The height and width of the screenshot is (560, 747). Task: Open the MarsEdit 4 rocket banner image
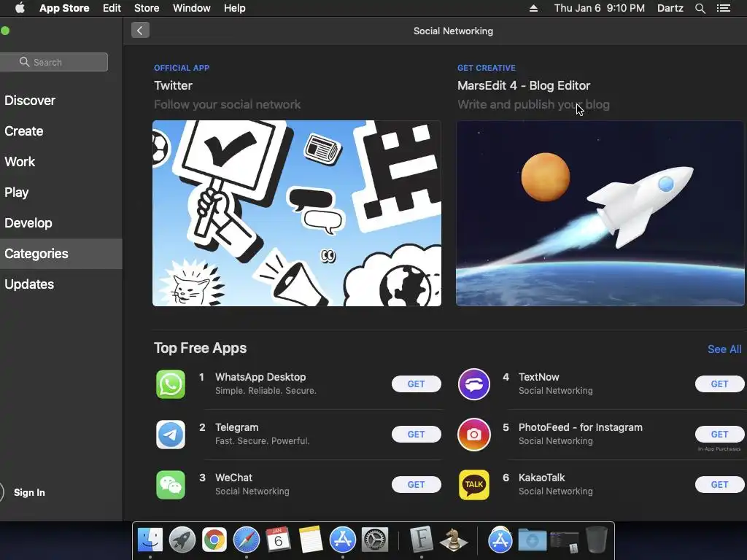600,214
